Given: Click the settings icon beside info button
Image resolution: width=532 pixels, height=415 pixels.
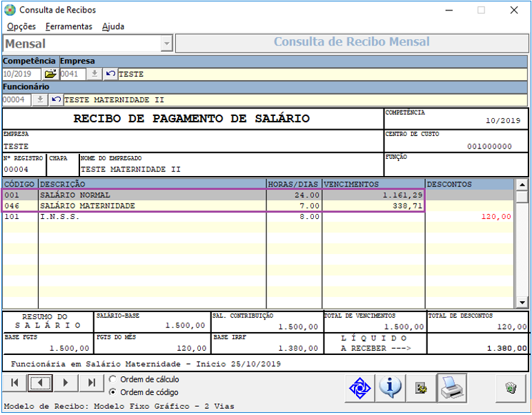Looking at the screenshot, I should [x=421, y=388].
